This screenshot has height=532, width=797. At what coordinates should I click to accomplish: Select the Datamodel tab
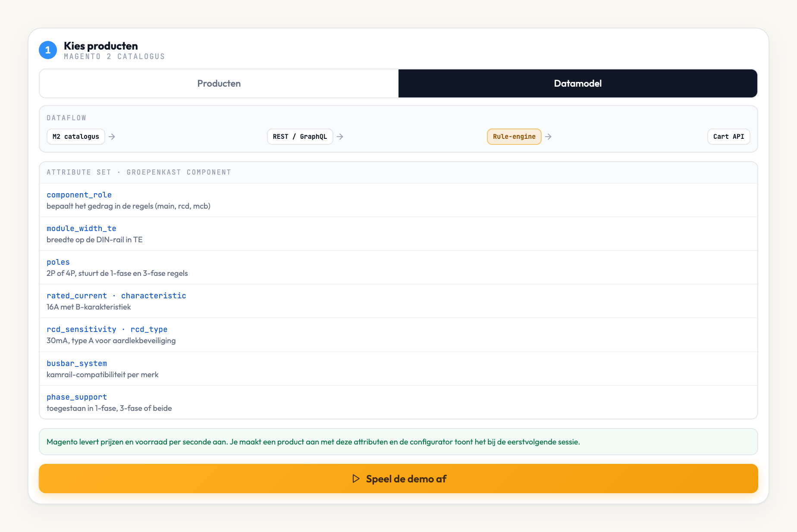pos(578,84)
